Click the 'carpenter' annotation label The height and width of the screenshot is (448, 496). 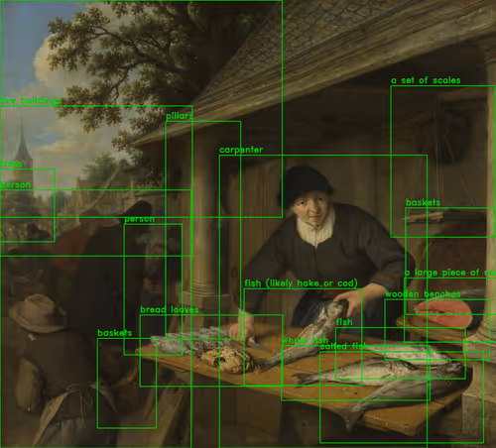pos(241,150)
